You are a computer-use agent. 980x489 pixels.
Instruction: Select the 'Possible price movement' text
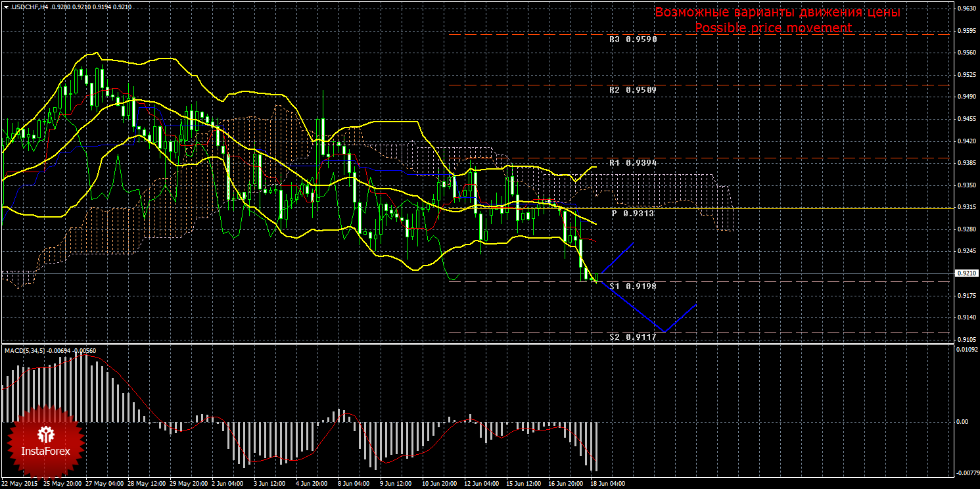(773, 28)
